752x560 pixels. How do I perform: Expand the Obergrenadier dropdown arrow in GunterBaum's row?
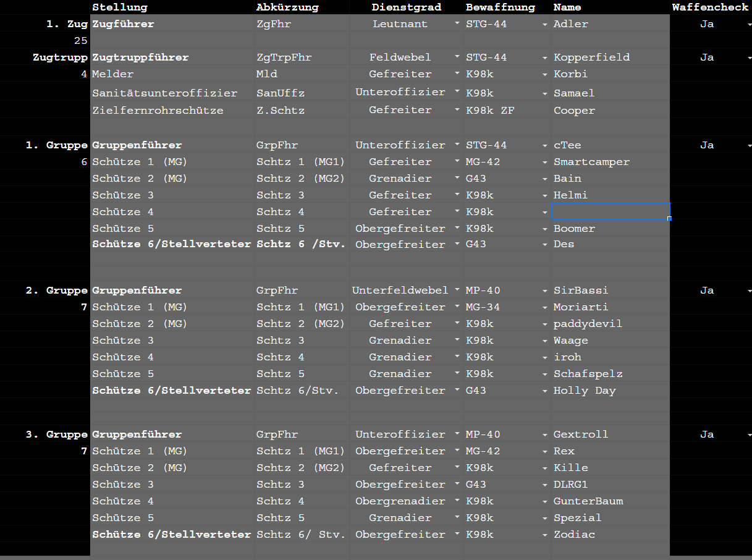457,501
